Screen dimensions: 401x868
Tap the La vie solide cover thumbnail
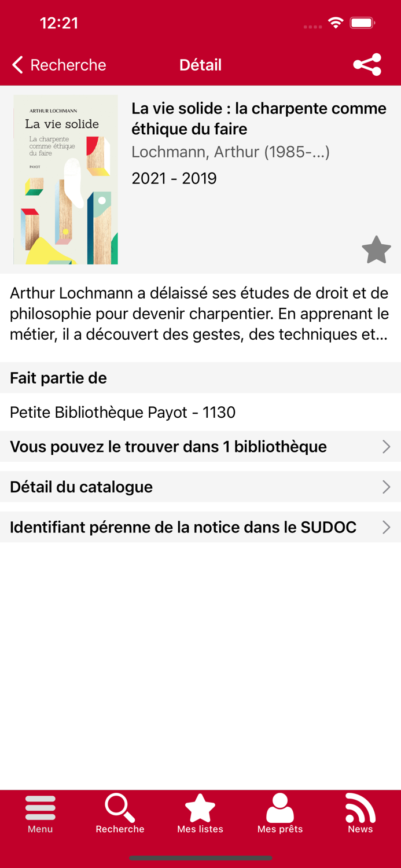coord(65,180)
